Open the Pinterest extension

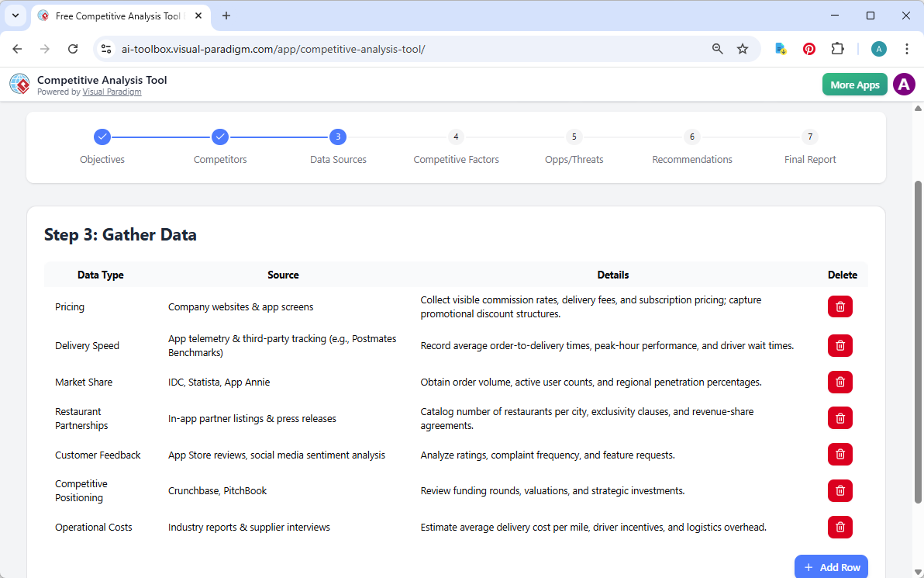click(808, 48)
